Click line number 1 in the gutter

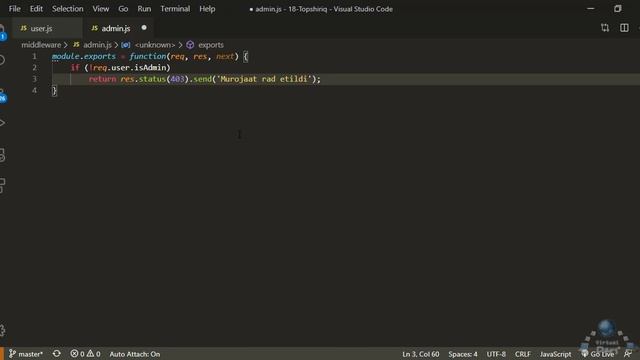(34, 56)
